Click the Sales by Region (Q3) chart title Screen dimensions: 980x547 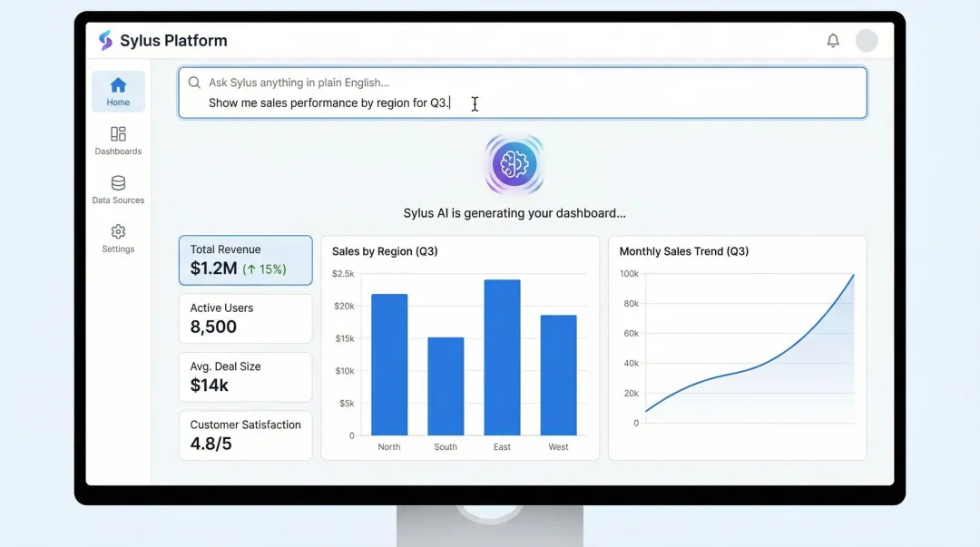point(385,251)
